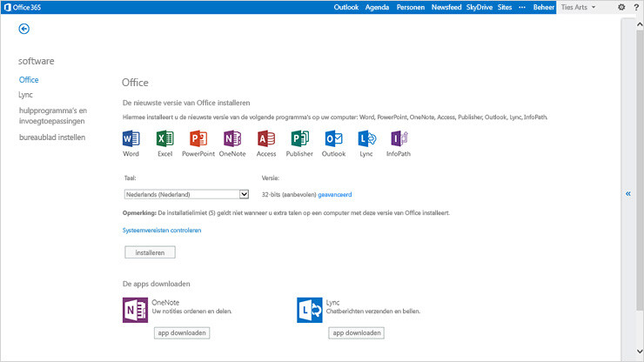644x362 pixels.
Task: Select Office in software sidebar
Action: (29, 80)
